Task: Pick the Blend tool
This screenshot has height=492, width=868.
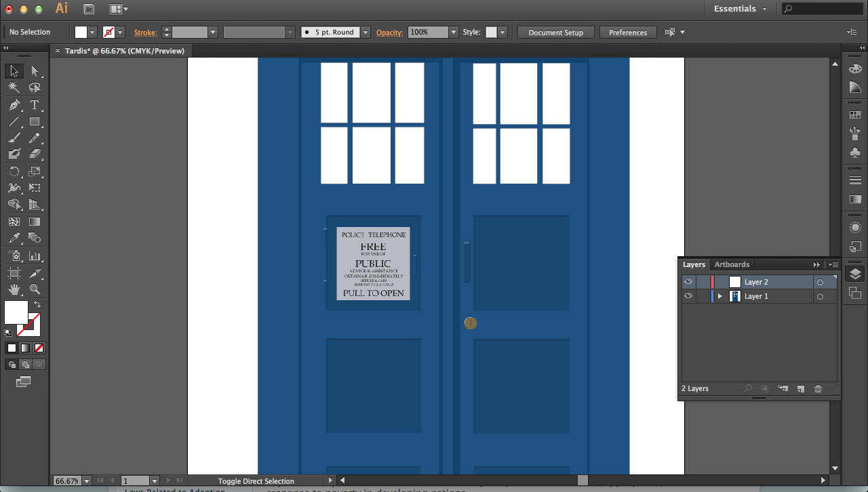Action: [x=35, y=239]
